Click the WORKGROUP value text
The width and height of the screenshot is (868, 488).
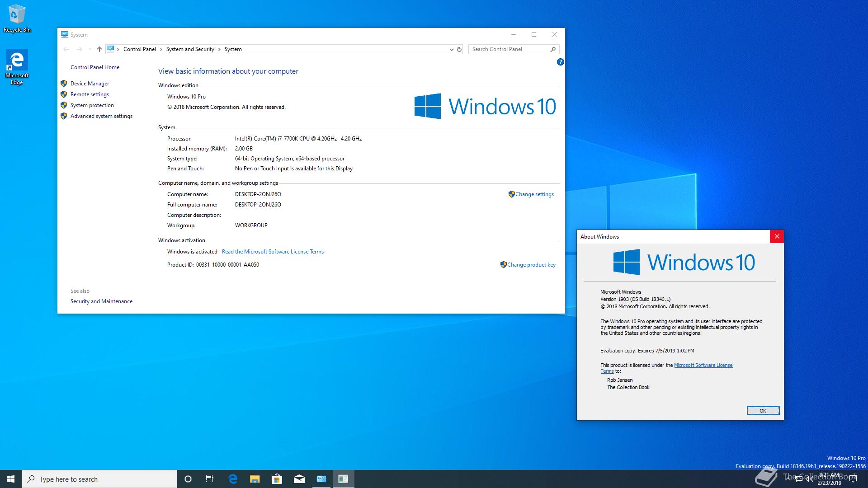point(251,225)
